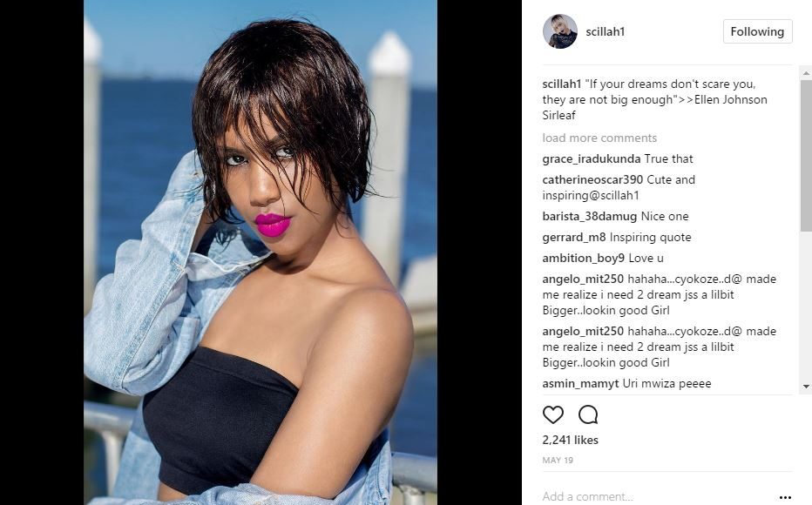Toggle the Following button
This screenshot has width=812, height=505.
pyautogui.click(x=757, y=31)
